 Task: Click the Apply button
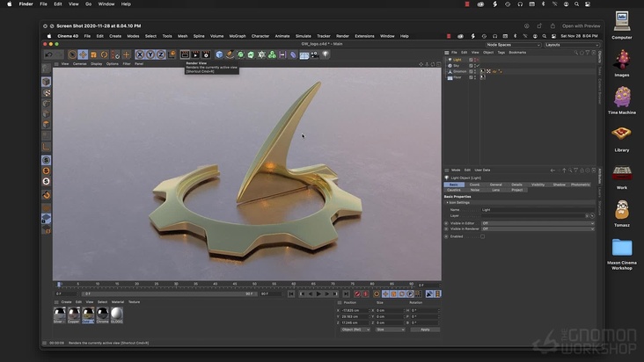click(x=425, y=329)
